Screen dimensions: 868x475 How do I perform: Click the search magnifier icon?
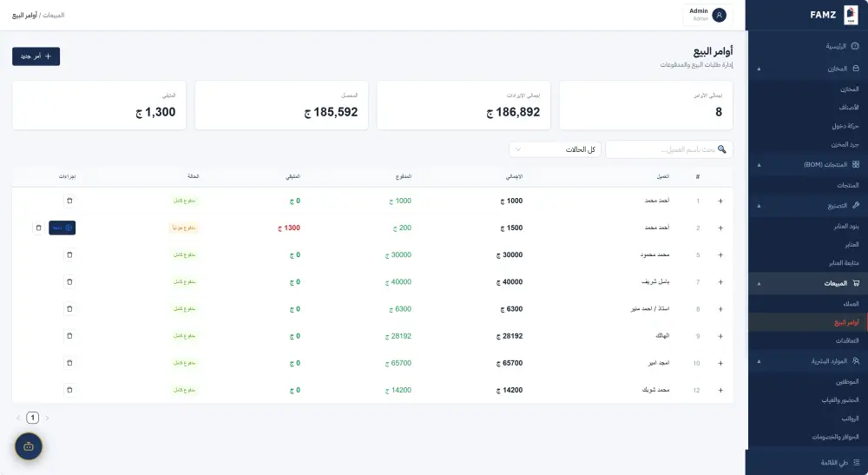721,149
